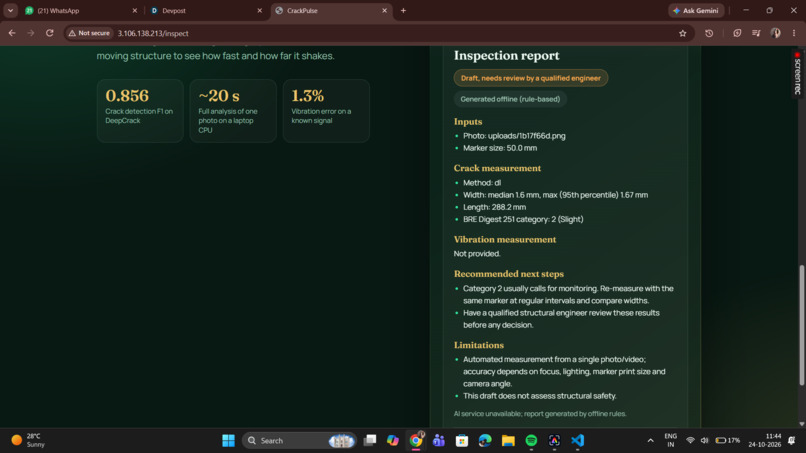This screenshot has height=453, width=806.
Task: Open the browser history clock icon
Action: [x=709, y=33]
